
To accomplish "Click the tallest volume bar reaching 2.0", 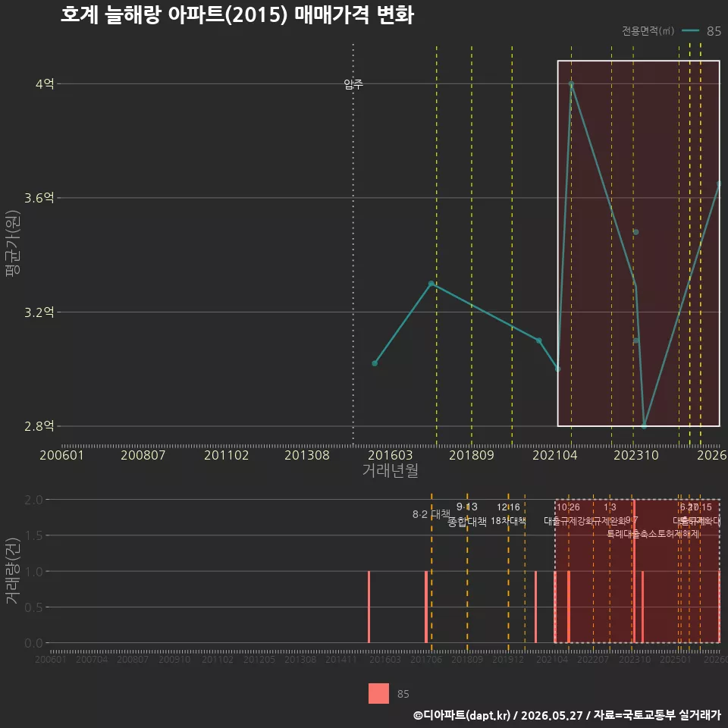I will (634, 571).
